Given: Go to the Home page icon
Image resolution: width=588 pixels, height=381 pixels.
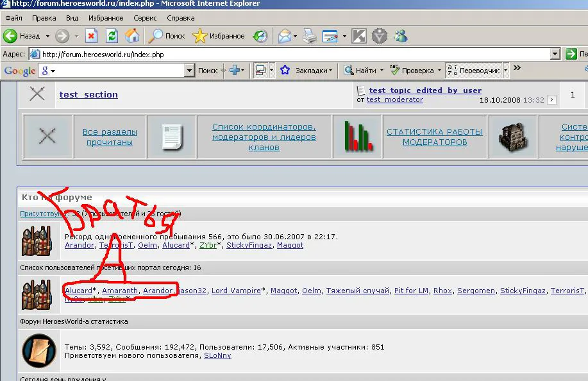Looking at the screenshot, I should 132,36.
